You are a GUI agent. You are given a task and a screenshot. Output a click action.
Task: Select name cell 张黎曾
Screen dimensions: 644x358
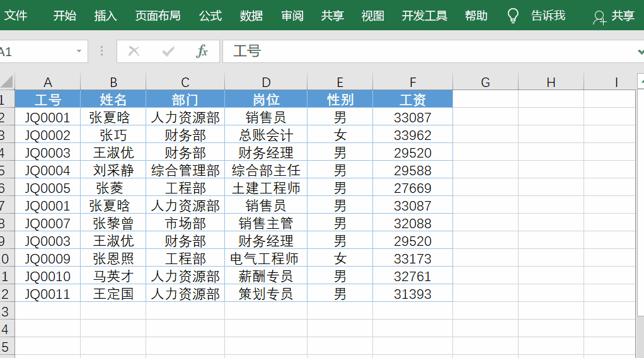113,223
